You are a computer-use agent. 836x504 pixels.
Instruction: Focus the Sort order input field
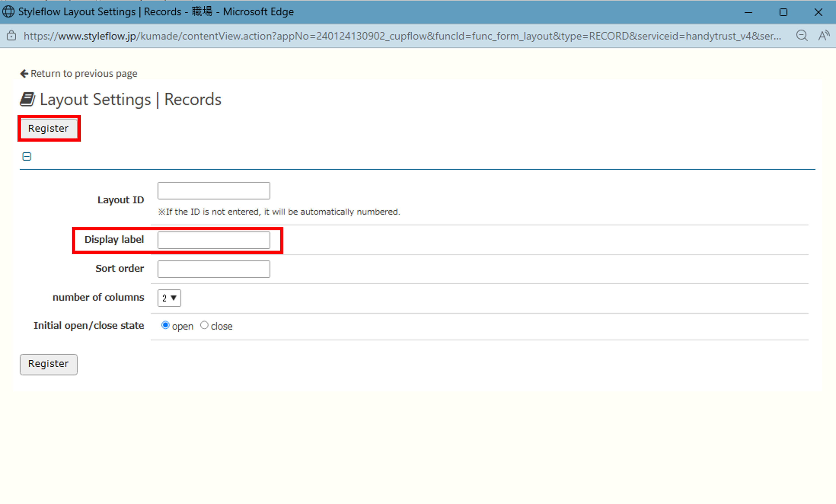click(214, 269)
